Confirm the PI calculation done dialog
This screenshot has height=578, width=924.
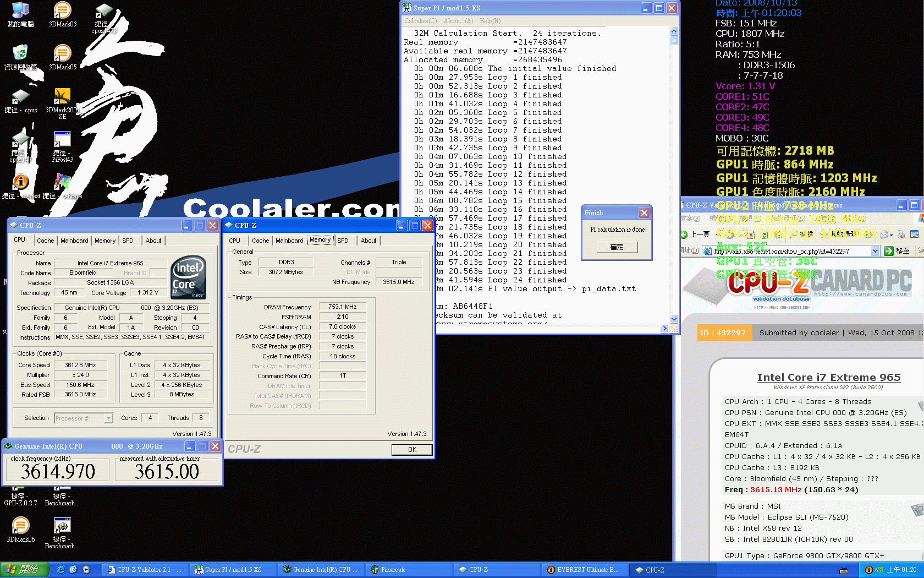click(617, 247)
